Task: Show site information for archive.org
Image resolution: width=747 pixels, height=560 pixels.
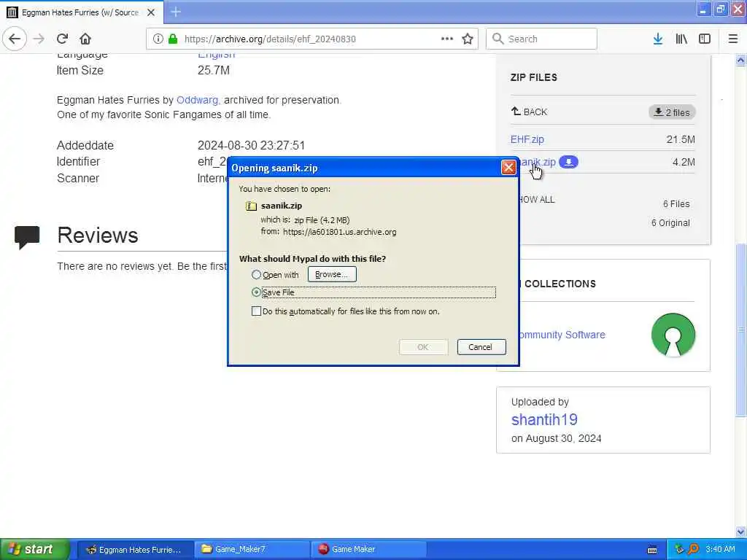Action: (x=158, y=39)
